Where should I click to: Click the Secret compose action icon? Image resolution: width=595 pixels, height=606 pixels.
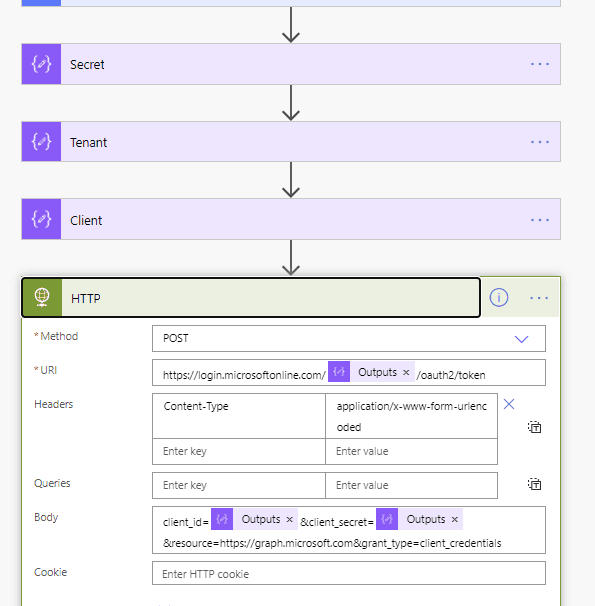click(x=41, y=64)
